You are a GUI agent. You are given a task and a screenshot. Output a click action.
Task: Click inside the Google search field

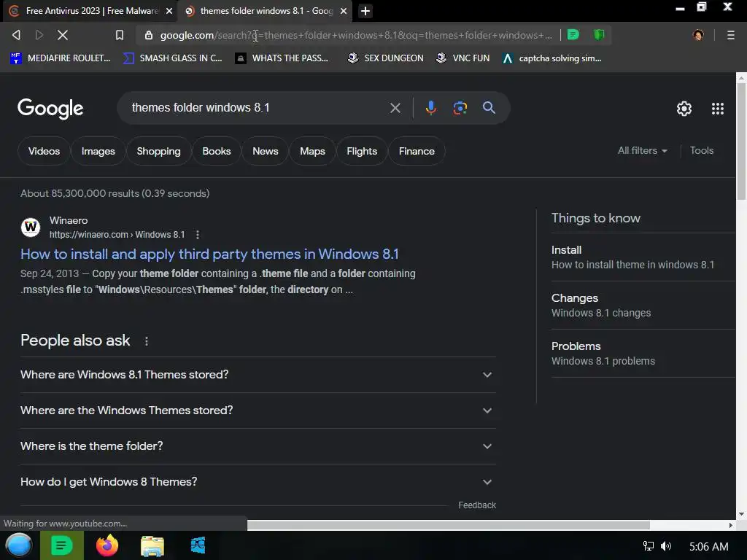click(x=258, y=108)
